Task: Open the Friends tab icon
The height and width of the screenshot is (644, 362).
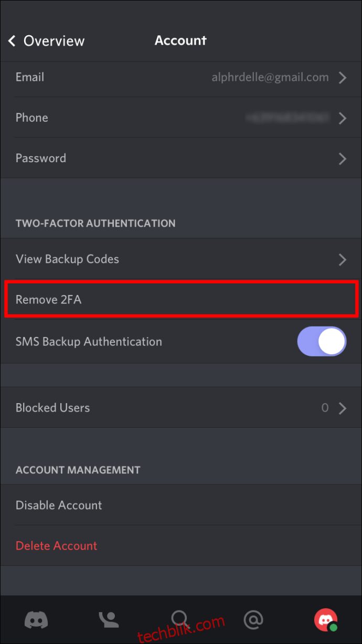Action: click(x=109, y=620)
